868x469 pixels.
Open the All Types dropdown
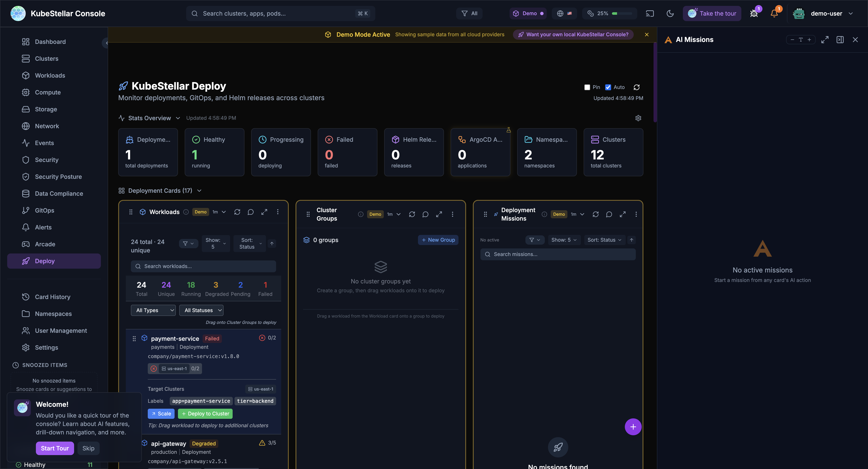point(153,310)
